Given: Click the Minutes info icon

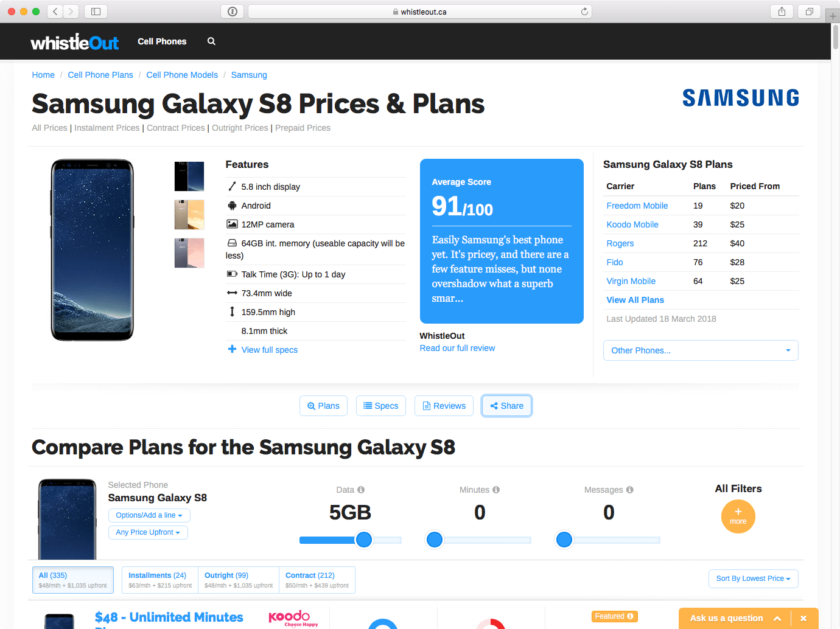Looking at the screenshot, I should pyautogui.click(x=496, y=490).
